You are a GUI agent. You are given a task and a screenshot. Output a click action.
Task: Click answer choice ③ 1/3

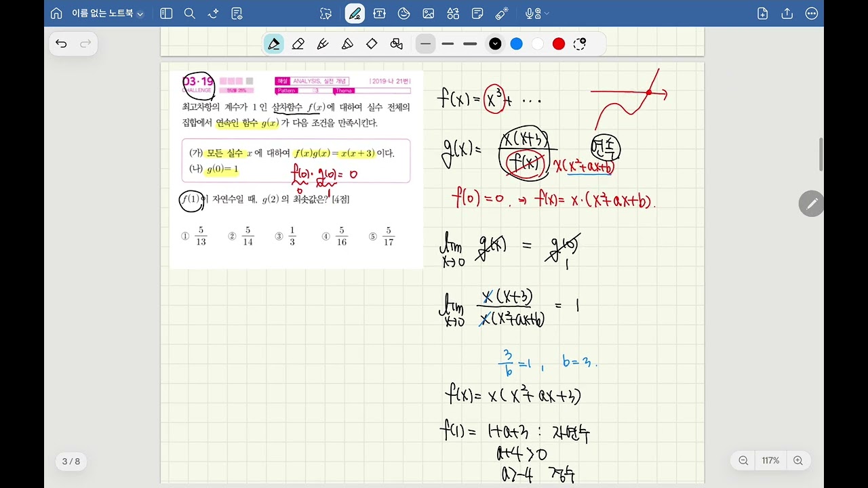pyautogui.click(x=286, y=236)
